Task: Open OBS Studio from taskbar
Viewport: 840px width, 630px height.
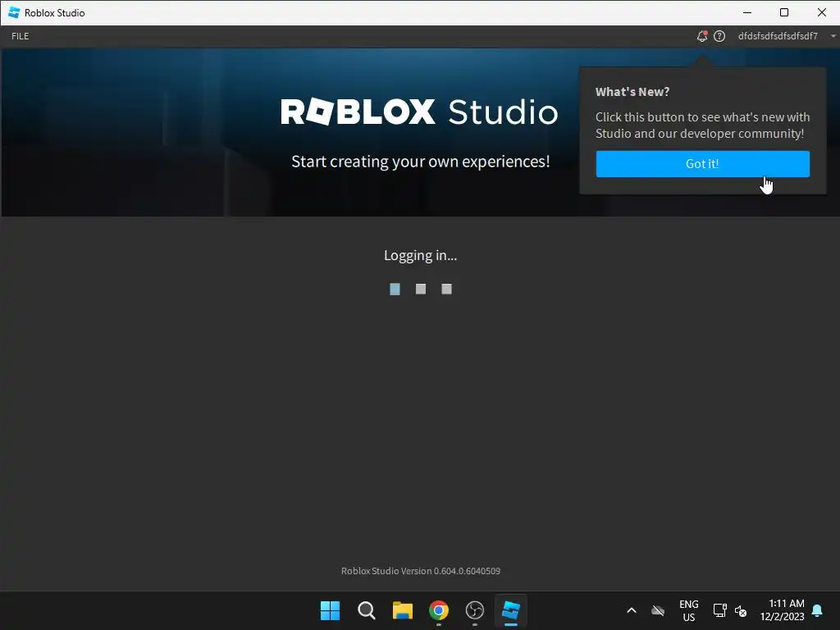Action: (475, 610)
